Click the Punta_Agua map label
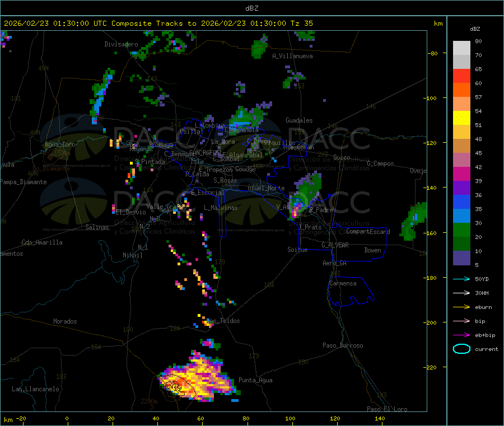This screenshot has height=426, width=504. tap(255, 380)
